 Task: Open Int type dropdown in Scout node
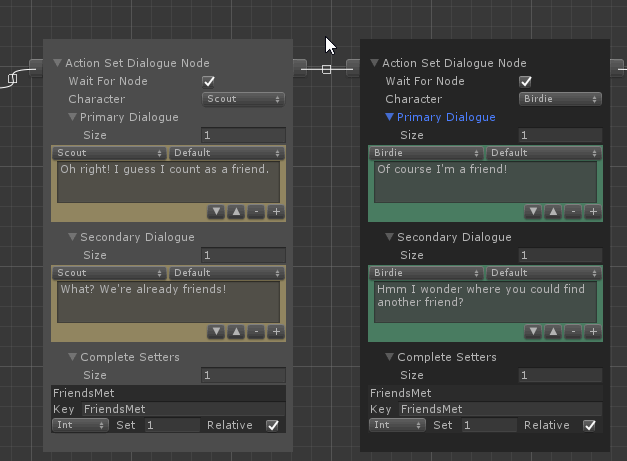click(80, 425)
